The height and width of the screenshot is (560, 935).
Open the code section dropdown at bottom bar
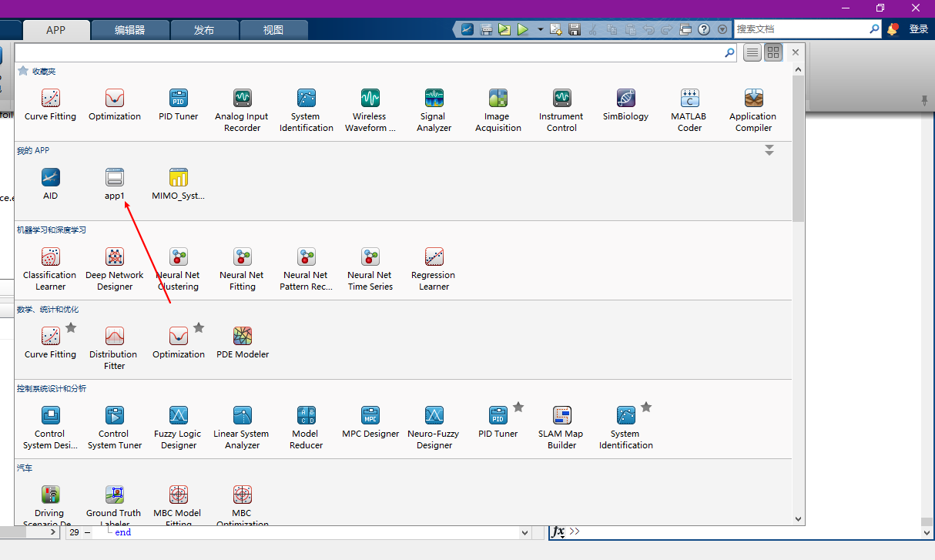pyautogui.click(x=524, y=531)
